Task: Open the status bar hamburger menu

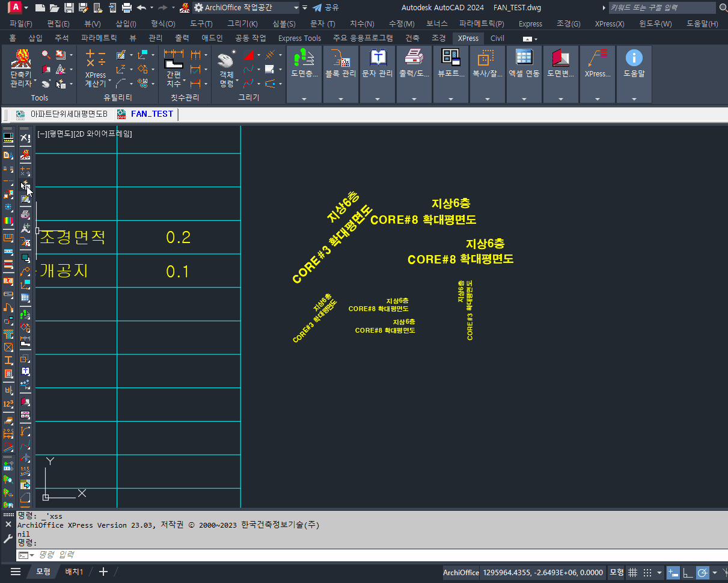Action: click(x=16, y=572)
